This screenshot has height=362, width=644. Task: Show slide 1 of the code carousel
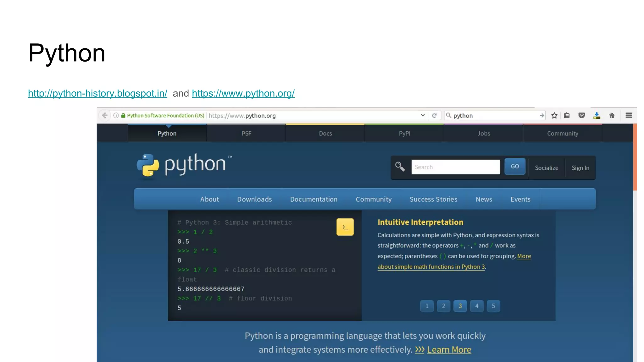click(427, 306)
